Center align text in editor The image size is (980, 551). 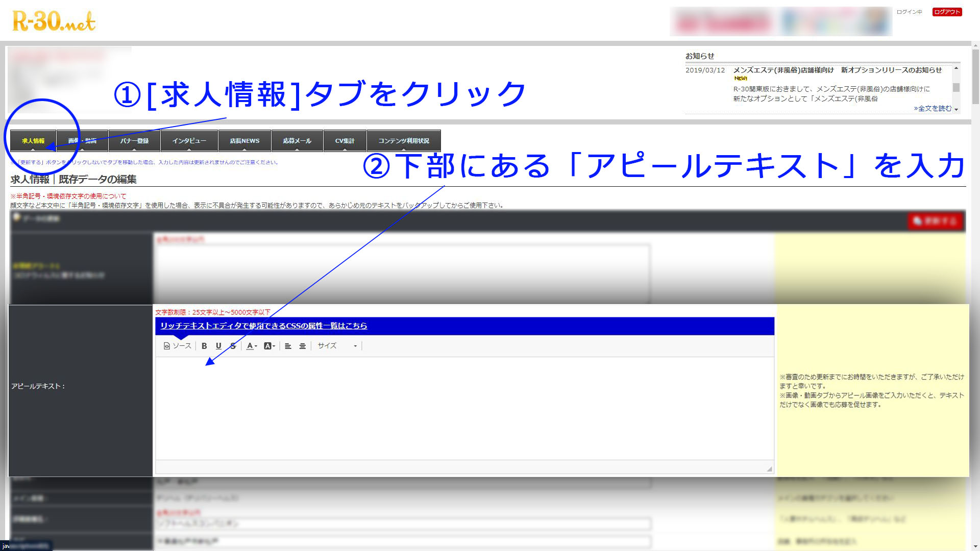(302, 346)
